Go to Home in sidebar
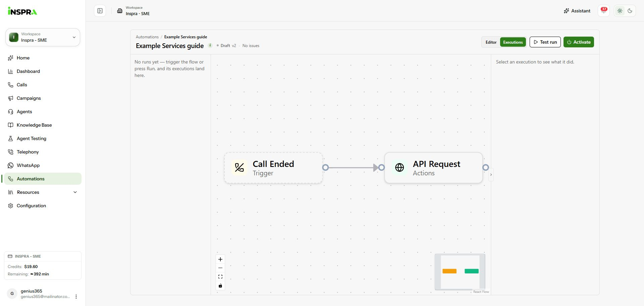The height and width of the screenshot is (306, 644). coord(43,58)
